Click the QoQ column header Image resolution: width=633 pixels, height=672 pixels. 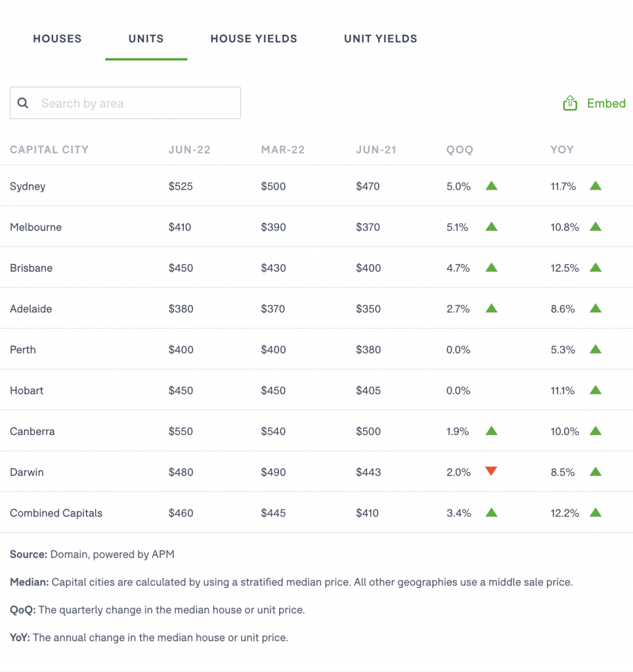click(x=460, y=150)
